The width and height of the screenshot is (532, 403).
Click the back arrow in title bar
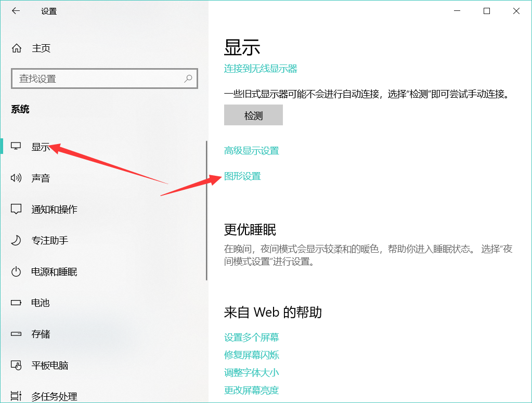(16, 11)
